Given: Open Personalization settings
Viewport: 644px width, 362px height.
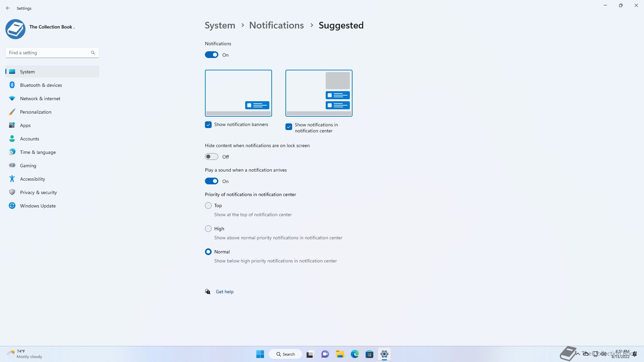Looking at the screenshot, I should click(36, 112).
